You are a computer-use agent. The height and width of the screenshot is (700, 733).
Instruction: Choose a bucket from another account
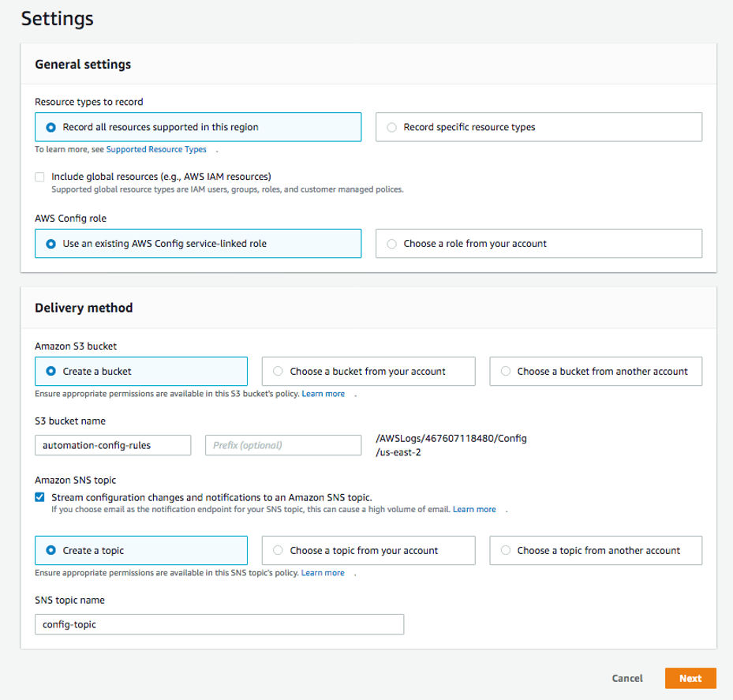tap(505, 371)
